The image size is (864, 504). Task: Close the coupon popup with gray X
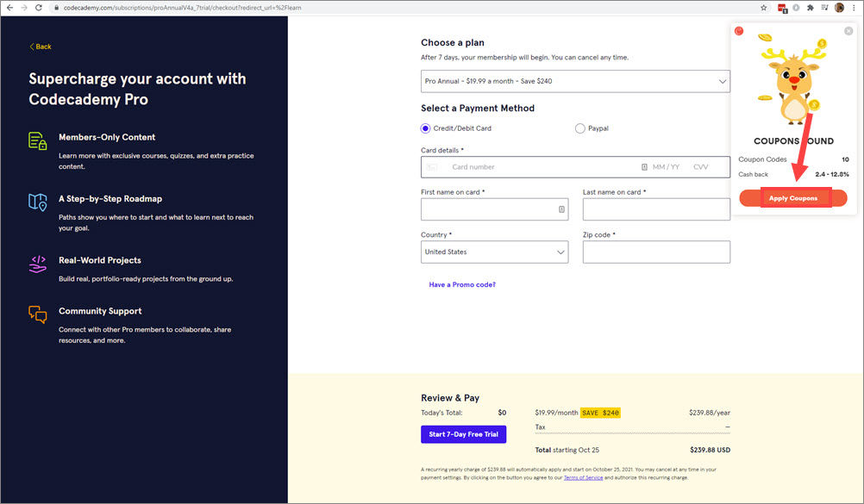(x=848, y=31)
